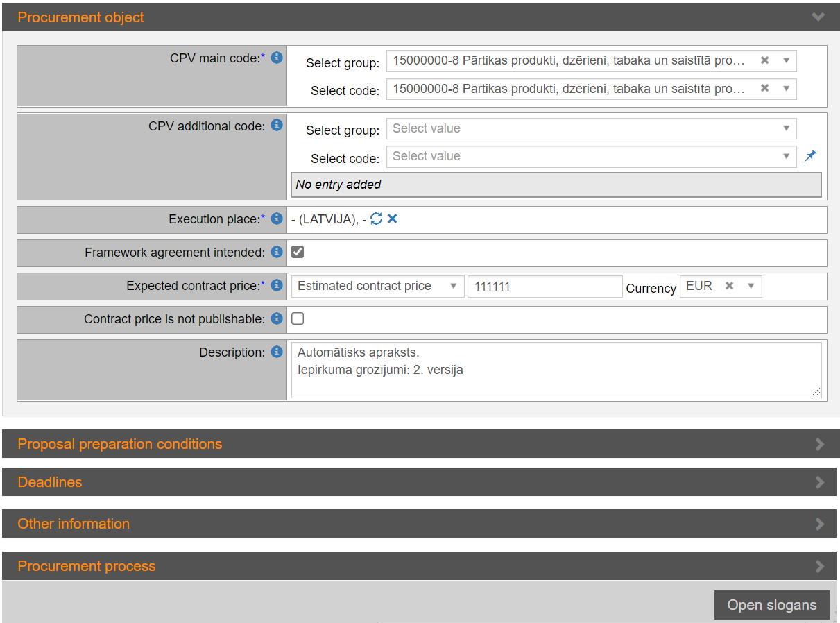This screenshot has width=840, height=623.
Task: Uncheck Framework agreement intended checkbox
Action: [x=298, y=252]
